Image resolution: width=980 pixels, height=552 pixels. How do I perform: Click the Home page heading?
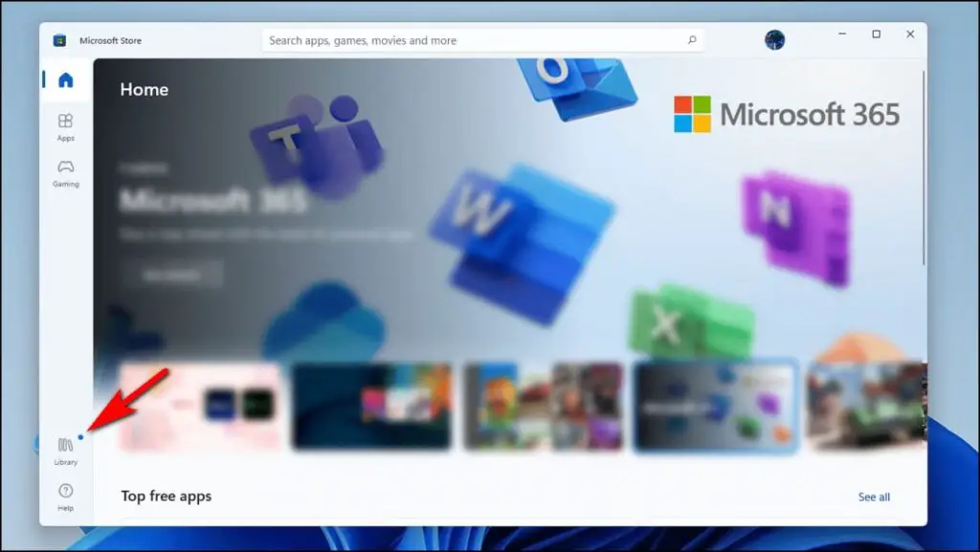[145, 89]
